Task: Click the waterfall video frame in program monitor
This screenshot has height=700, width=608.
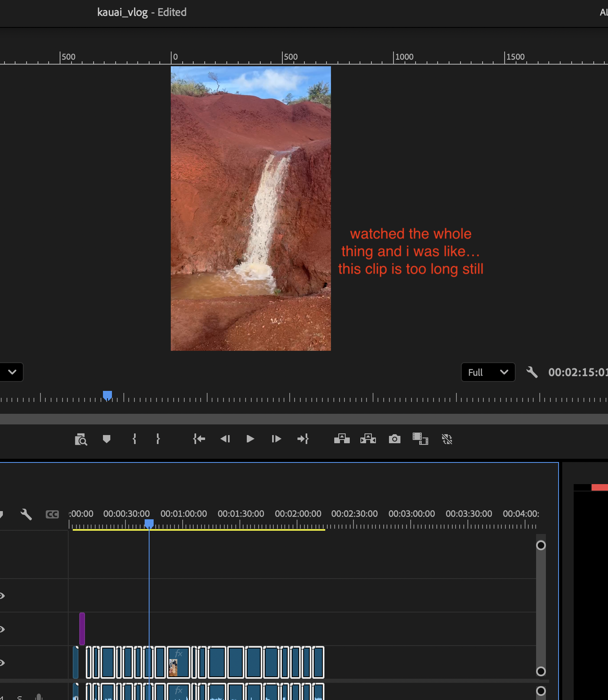Action: [251, 209]
